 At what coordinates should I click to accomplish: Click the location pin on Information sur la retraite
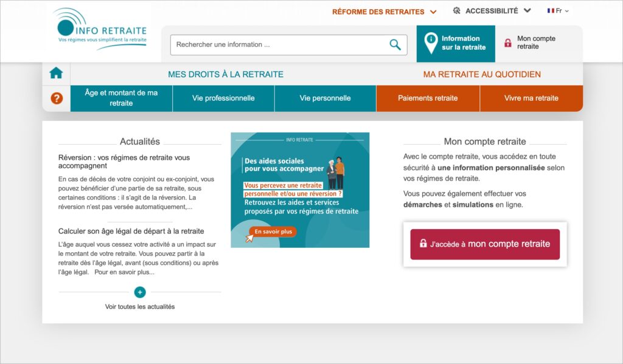(431, 43)
